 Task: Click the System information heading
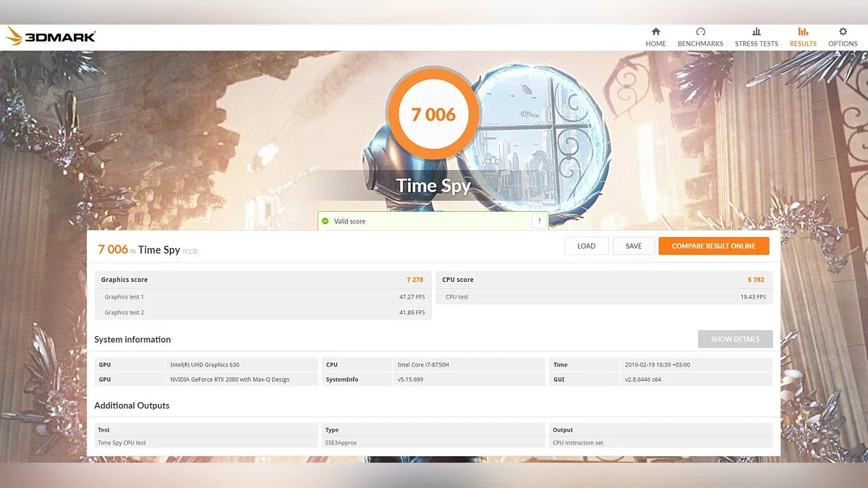pyautogui.click(x=132, y=340)
